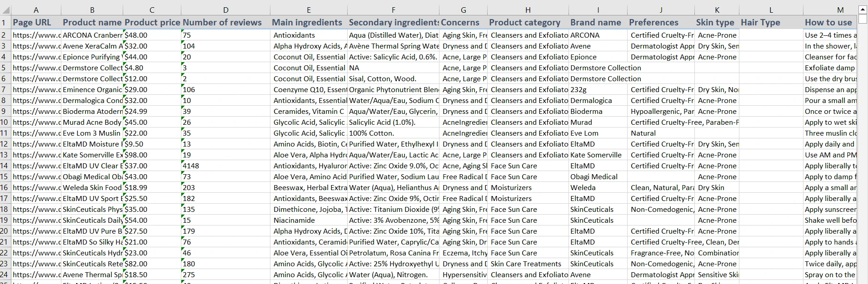Viewport: 868px width, 284px height.
Task: Select the 'Sisal, Cotton, Wood.' cell
Action: click(x=393, y=78)
